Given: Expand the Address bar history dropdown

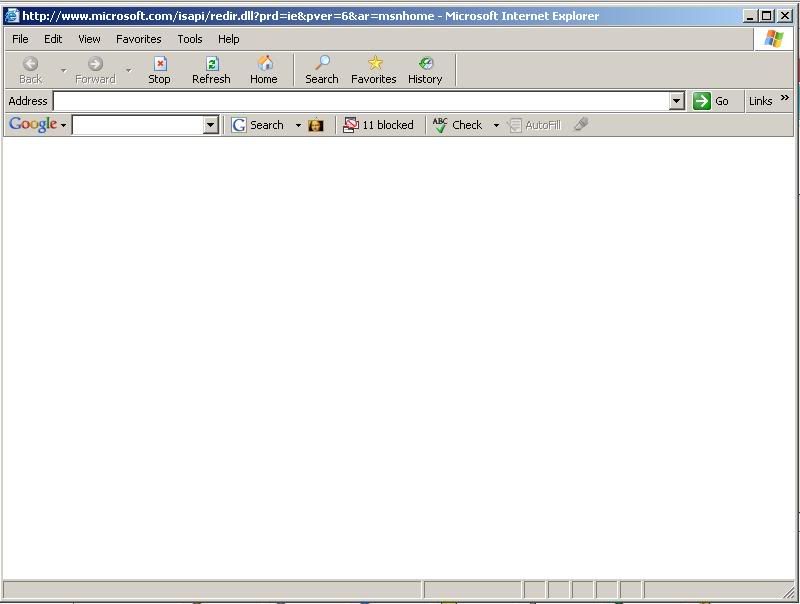Looking at the screenshot, I should coord(675,100).
